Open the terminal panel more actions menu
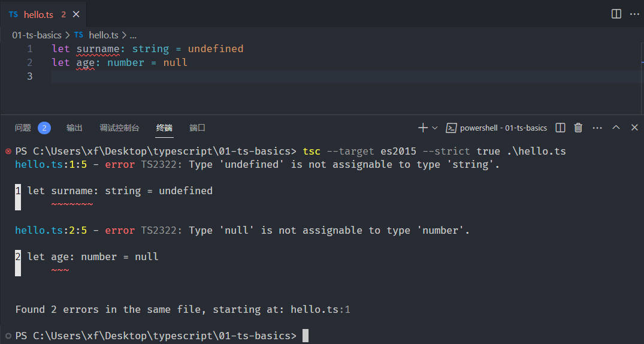The height and width of the screenshot is (344, 644). point(597,128)
